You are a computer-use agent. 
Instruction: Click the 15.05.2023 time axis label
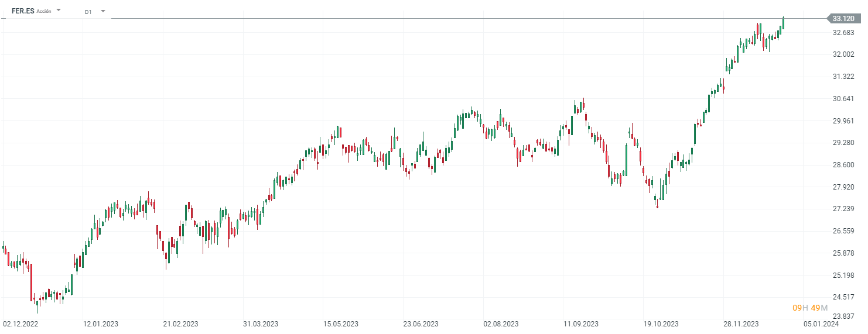point(341,323)
